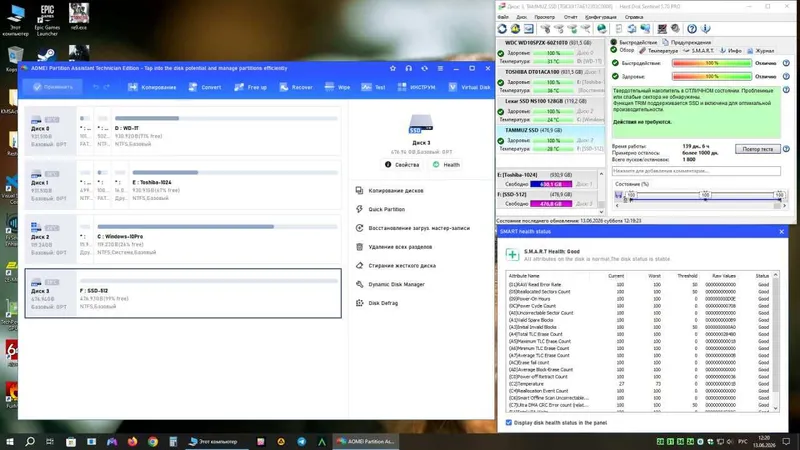
Task: Click the blue question mark help toolbar icon
Action: click(x=692, y=29)
